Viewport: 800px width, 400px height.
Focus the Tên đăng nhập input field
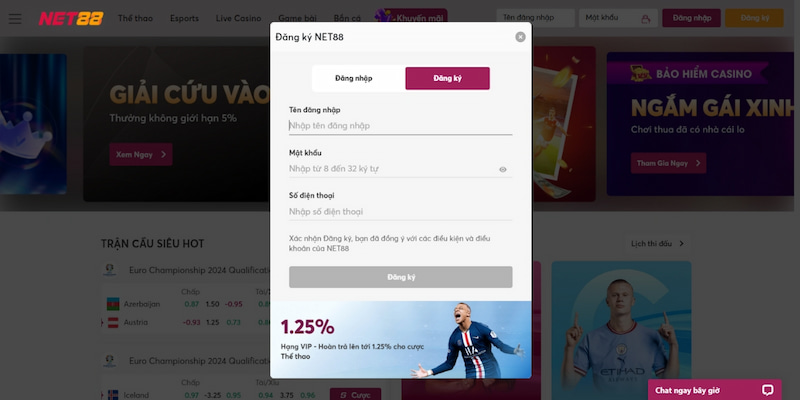click(401, 126)
